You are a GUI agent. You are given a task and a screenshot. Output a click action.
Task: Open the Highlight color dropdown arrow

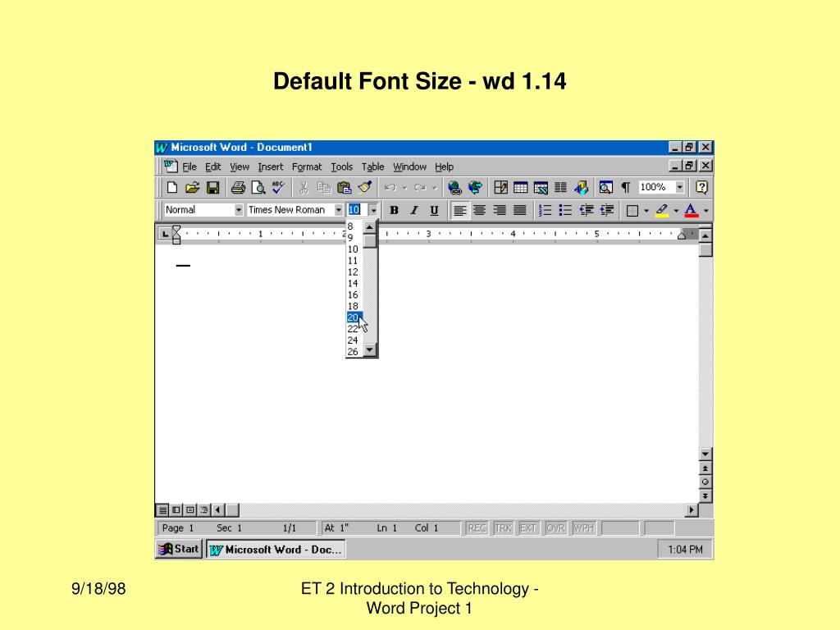(676, 211)
